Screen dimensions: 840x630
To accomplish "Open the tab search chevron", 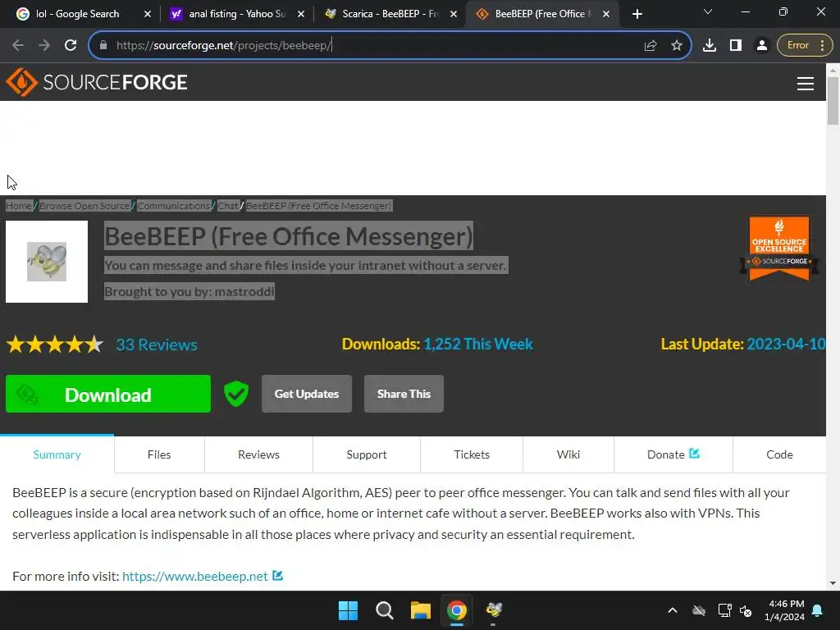I will 708,11.
